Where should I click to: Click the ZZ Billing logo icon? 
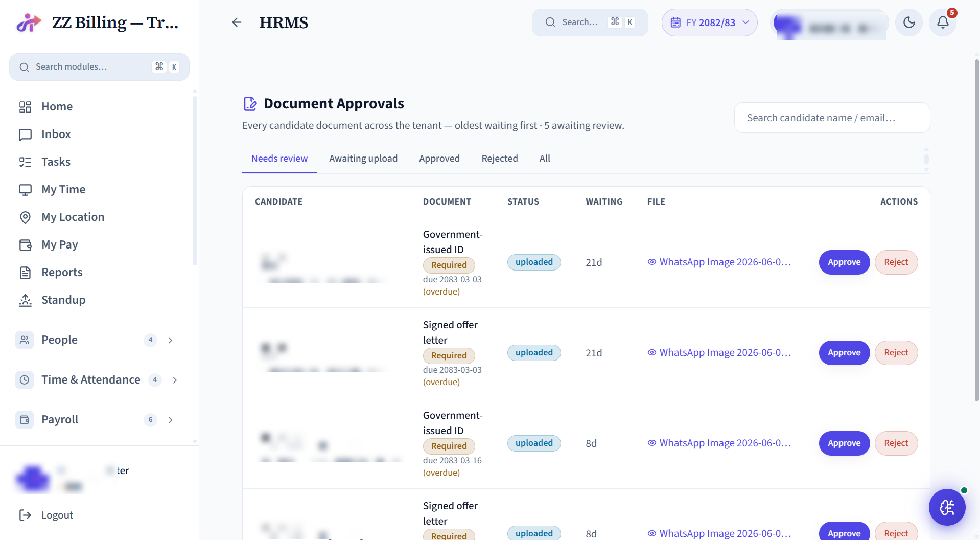click(x=29, y=22)
